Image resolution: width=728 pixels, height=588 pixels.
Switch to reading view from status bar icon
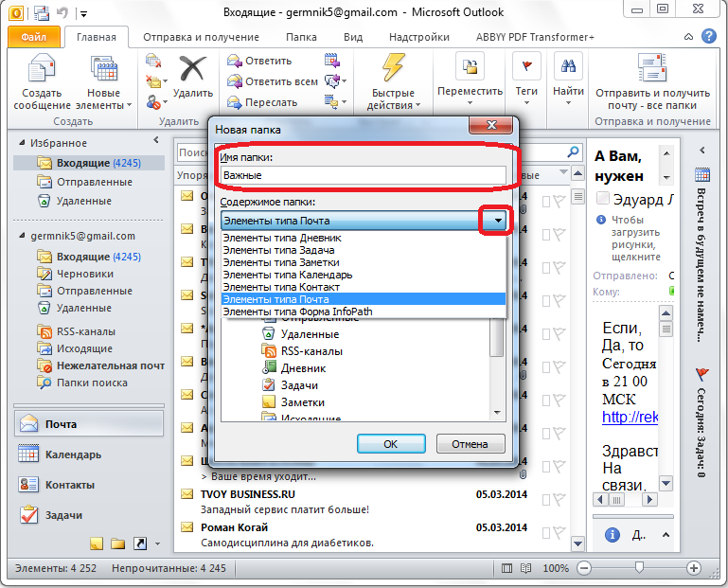point(525,568)
